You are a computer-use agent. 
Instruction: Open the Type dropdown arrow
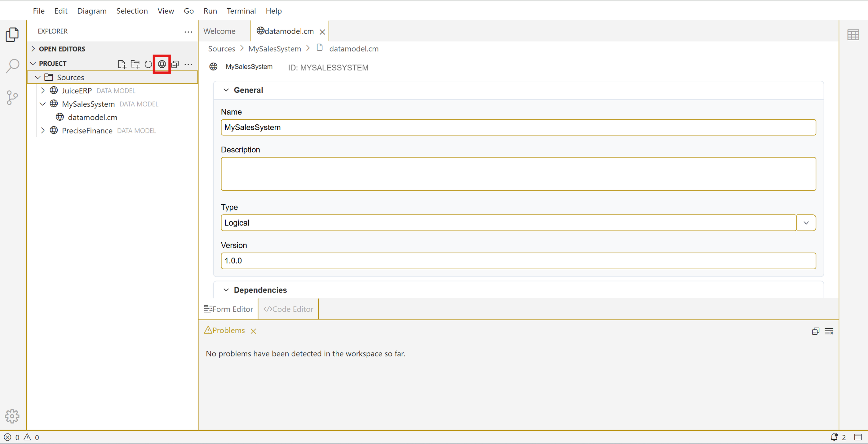806,223
